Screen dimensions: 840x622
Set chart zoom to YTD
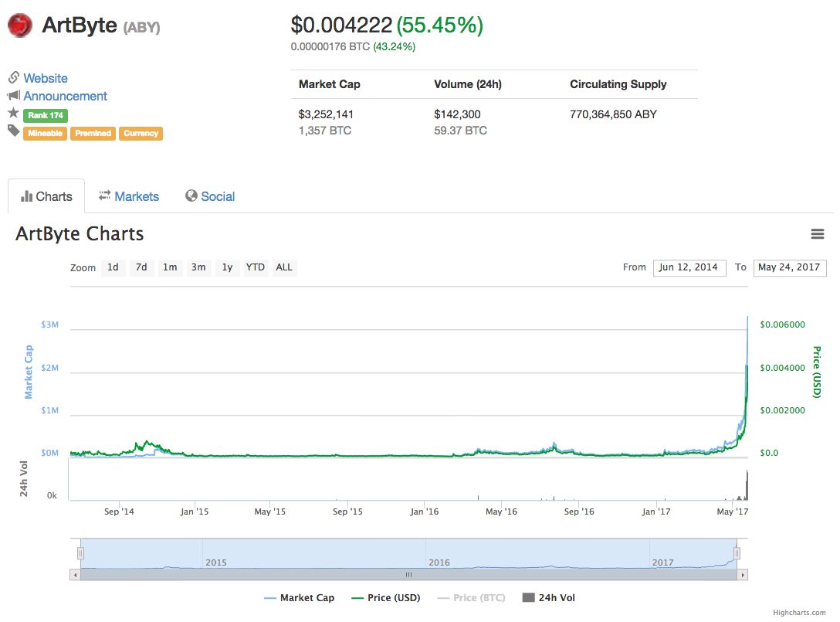(256, 267)
